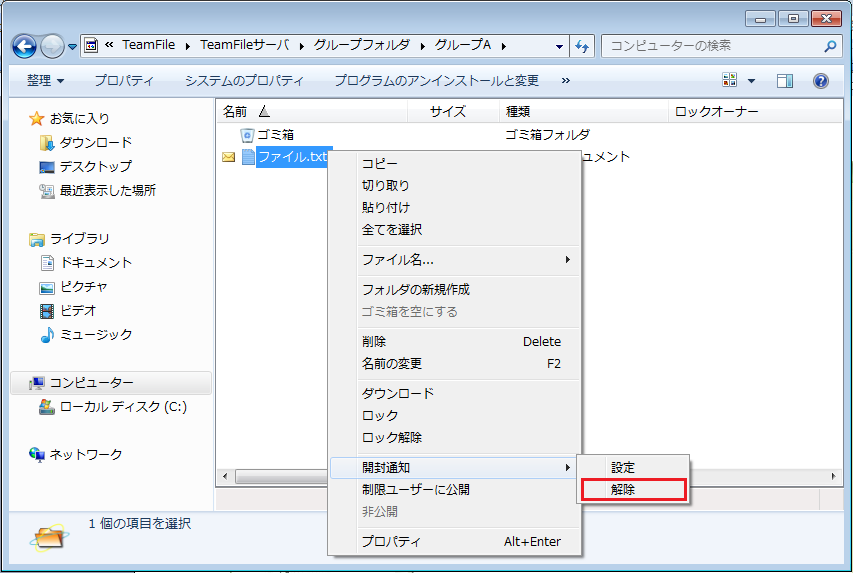
Task: Click the search input field
Action: (710, 46)
